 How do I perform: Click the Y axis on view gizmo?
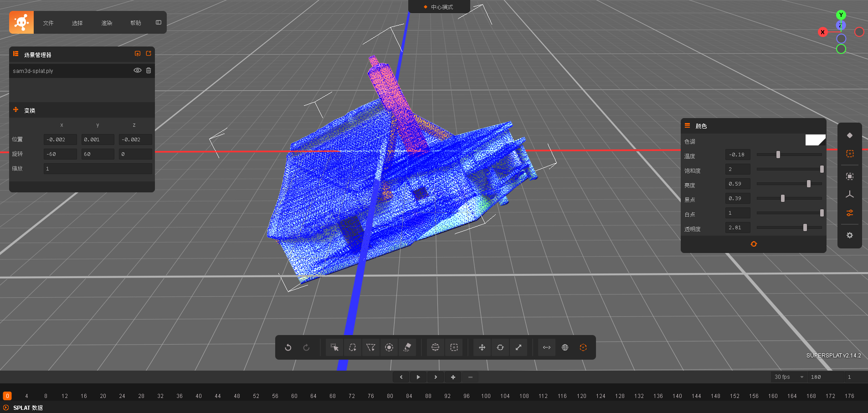tap(841, 15)
